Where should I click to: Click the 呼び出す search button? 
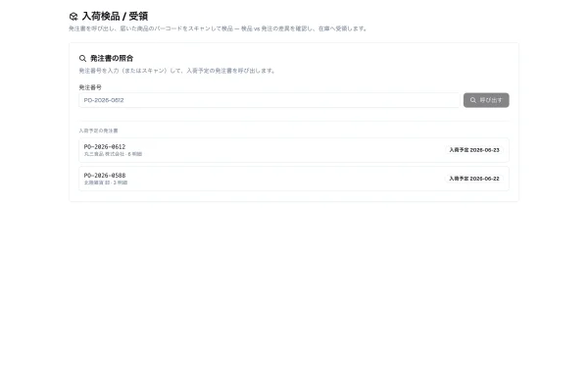486,100
